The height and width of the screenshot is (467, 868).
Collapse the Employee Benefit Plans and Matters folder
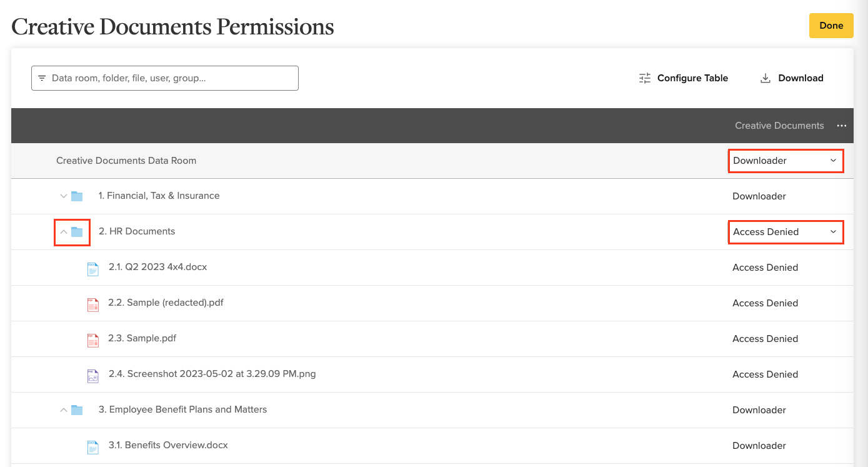coord(62,409)
